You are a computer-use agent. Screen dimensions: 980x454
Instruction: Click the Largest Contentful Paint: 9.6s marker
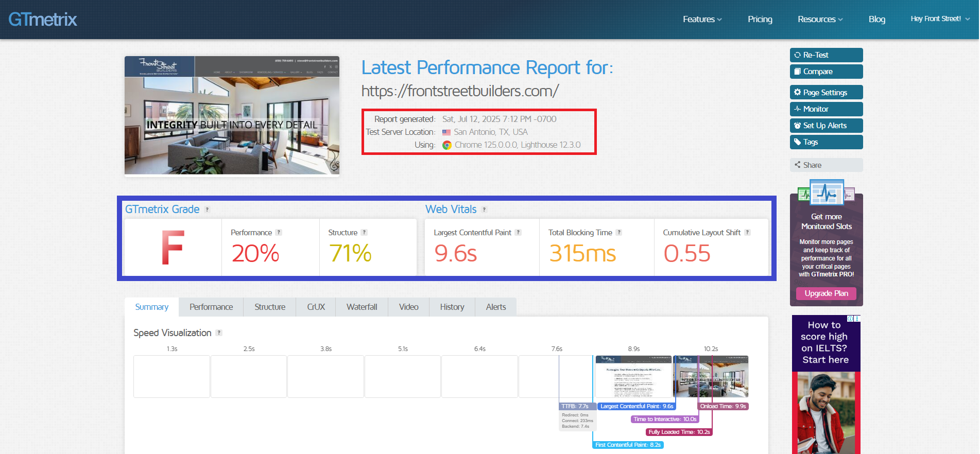click(x=637, y=406)
